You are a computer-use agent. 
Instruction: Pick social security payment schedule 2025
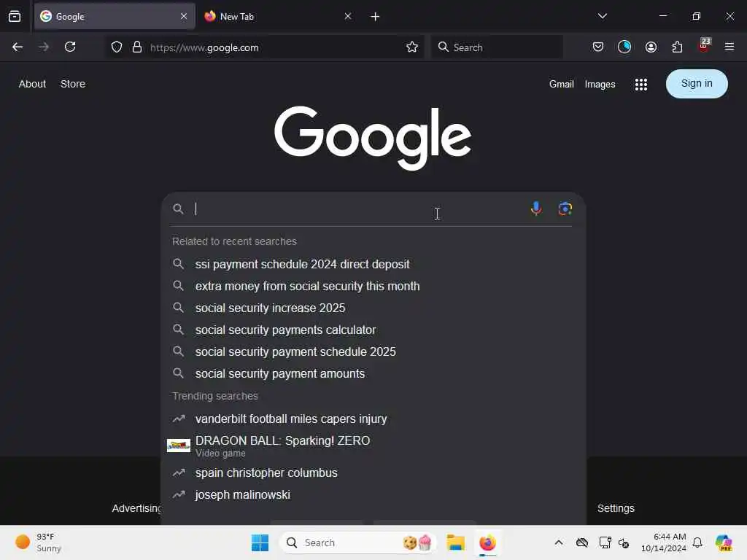pos(373,351)
